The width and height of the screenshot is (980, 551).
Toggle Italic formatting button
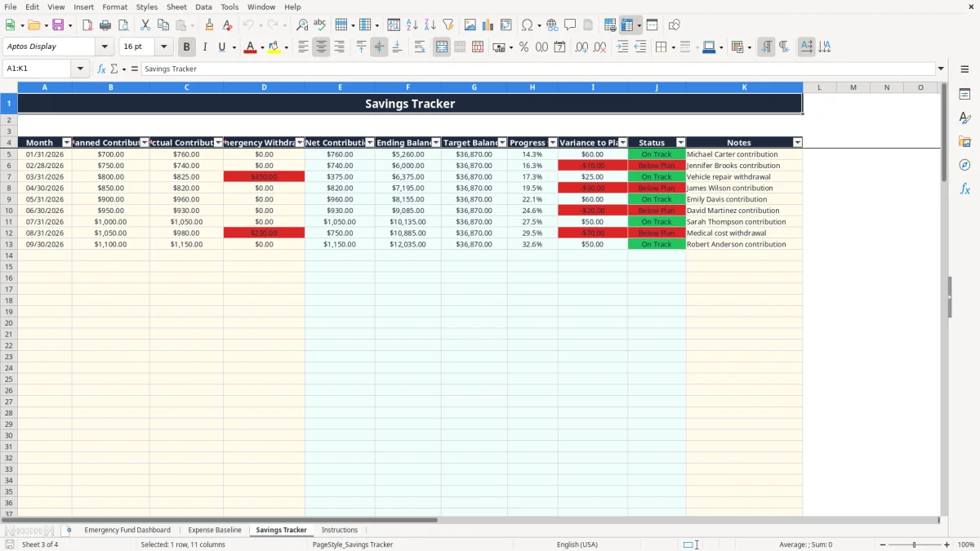(x=204, y=47)
